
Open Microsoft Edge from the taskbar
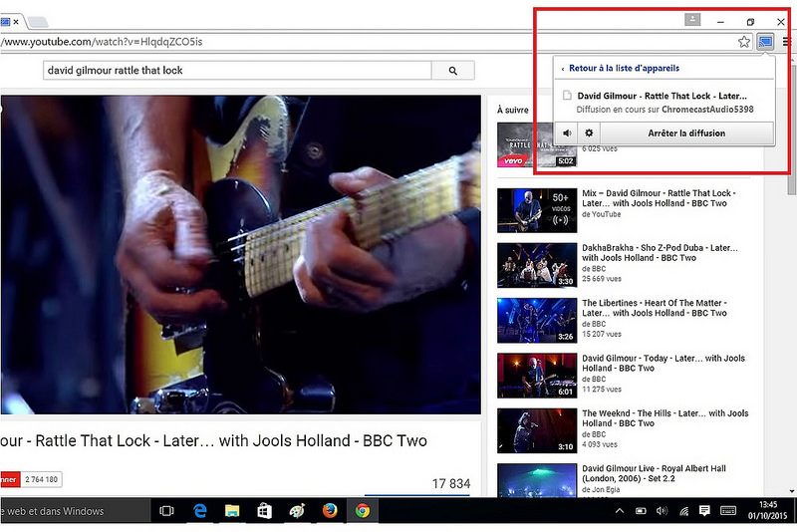200,511
